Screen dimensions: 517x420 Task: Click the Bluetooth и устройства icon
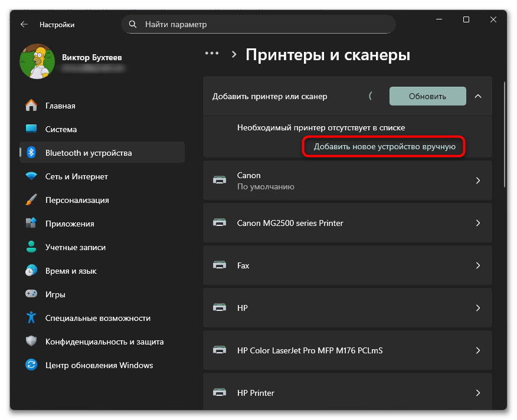pyautogui.click(x=32, y=152)
